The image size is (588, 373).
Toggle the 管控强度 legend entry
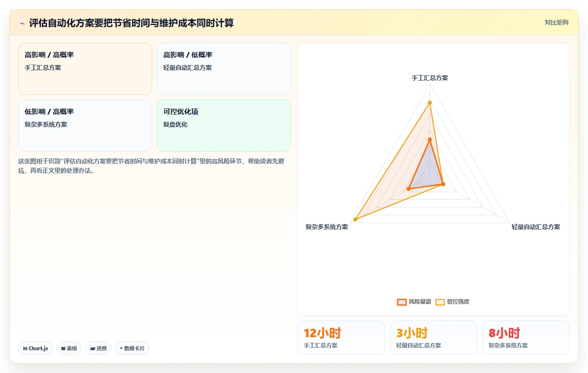(452, 302)
